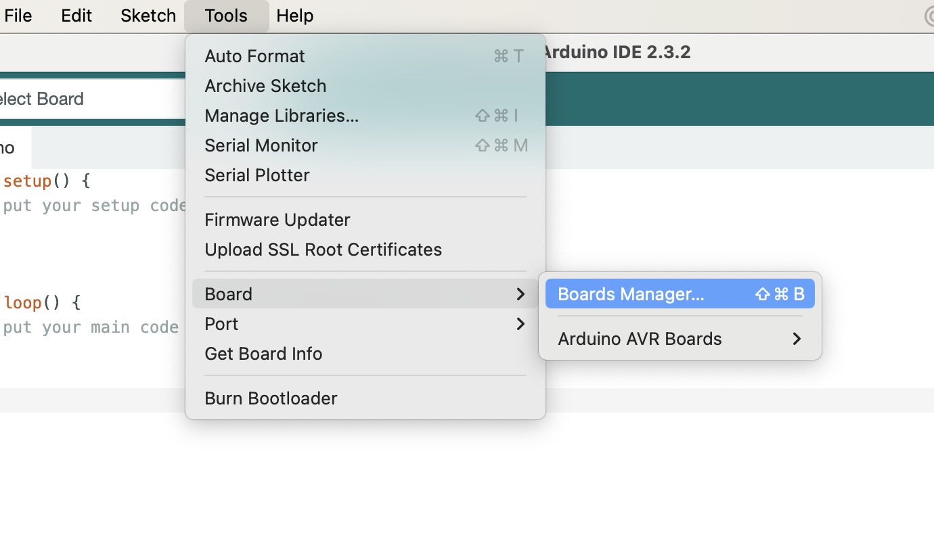
Task: Launch the Serial Monitor
Action: point(365,145)
